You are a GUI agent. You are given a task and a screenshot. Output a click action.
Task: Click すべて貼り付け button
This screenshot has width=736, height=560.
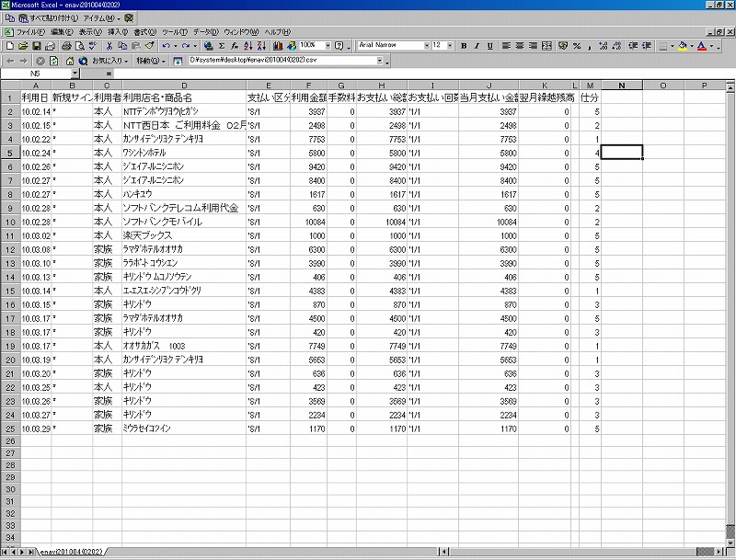pos(48,18)
